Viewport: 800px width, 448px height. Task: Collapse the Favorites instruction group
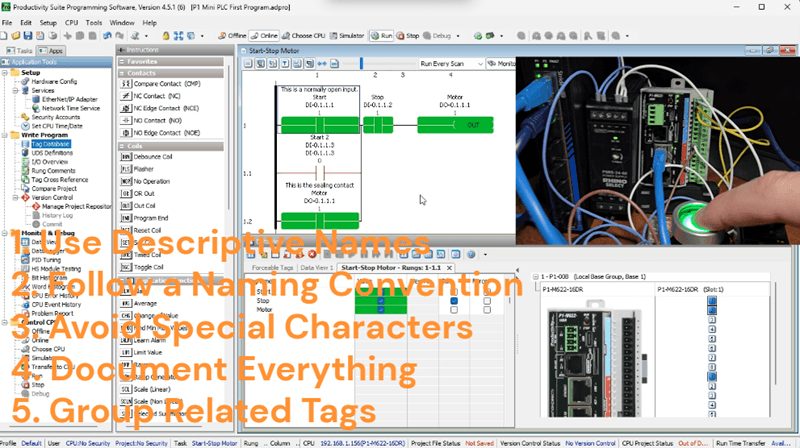point(122,62)
